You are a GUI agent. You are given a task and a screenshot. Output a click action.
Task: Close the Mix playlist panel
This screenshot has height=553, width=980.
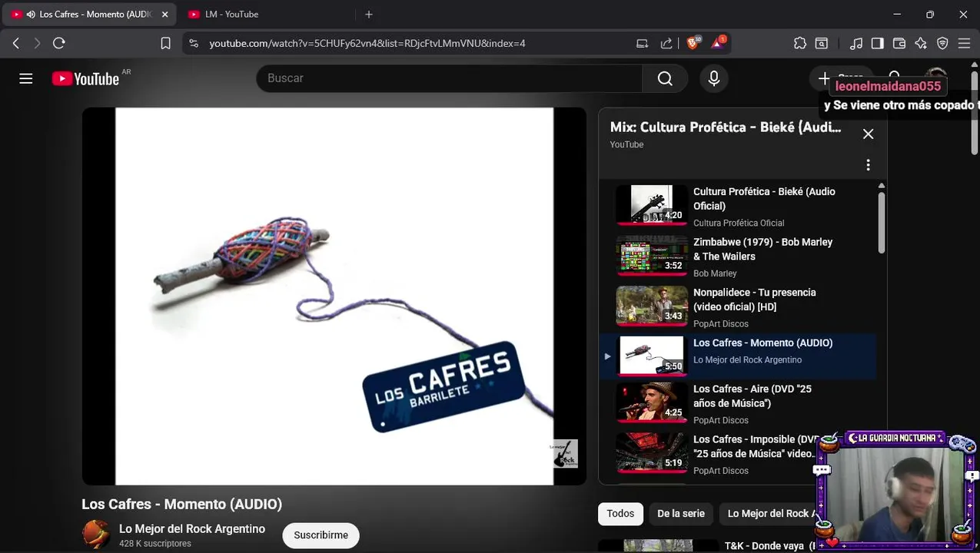point(868,134)
